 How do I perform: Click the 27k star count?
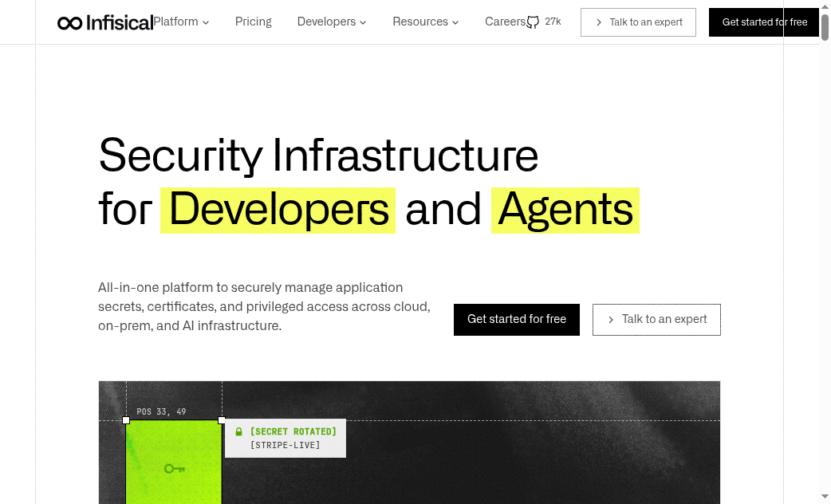(x=553, y=22)
